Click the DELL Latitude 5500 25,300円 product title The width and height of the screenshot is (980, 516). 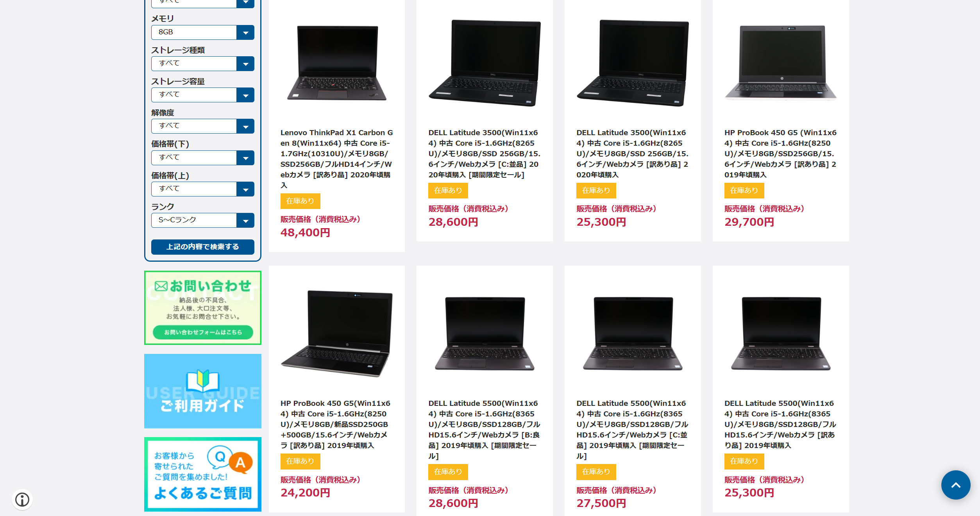coord(781,424)
